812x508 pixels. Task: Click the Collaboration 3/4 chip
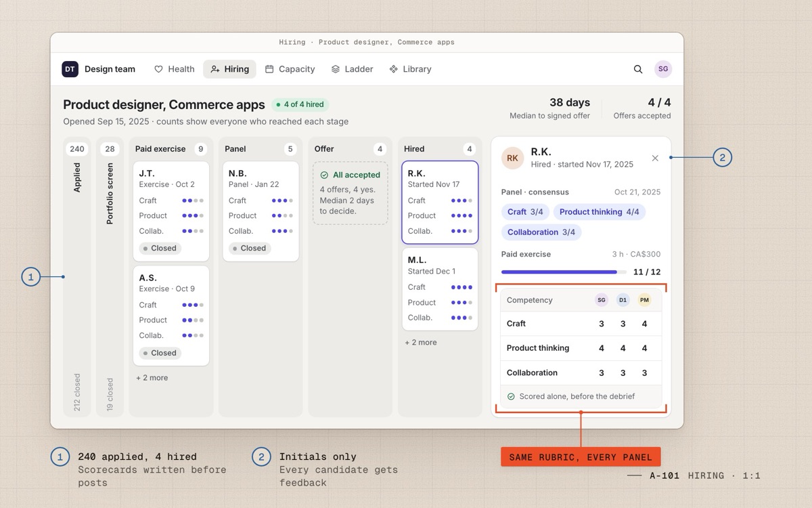pos(541,232)
